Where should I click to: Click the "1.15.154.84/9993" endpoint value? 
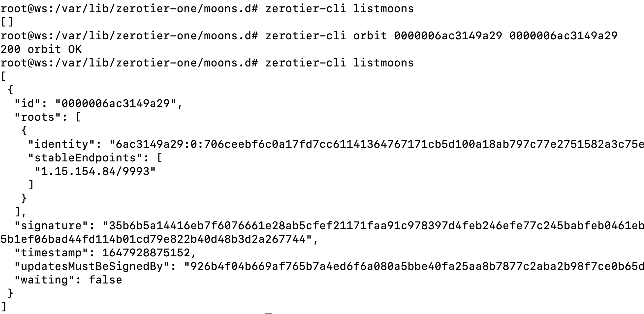click(95, 171)
